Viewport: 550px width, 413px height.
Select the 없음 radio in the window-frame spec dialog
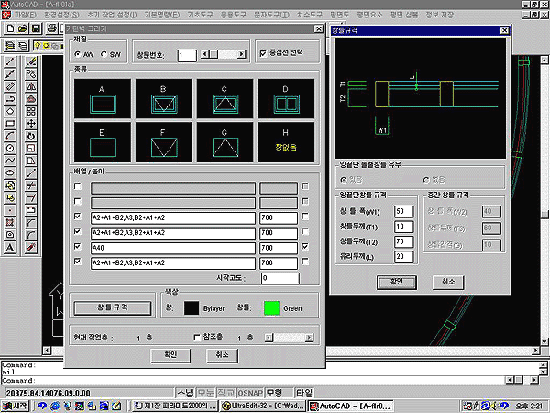tap(426, 180)
